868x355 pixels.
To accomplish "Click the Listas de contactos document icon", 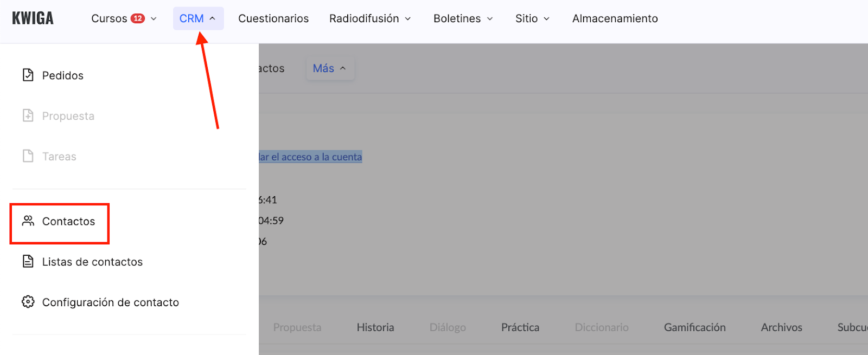I will [x=28, y=261].
